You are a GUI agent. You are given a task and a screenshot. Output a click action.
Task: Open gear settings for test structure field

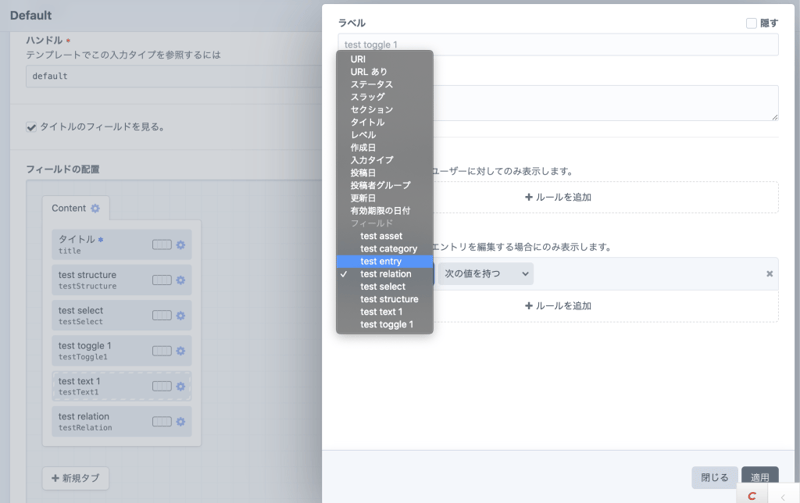(181, 280)
